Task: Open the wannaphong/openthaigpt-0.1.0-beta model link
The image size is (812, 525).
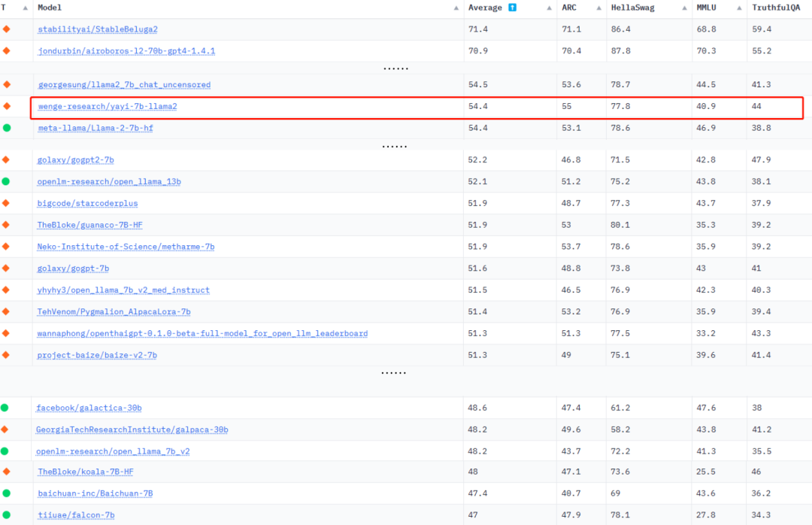Action: pyautogui.click(x=202, y=334)
